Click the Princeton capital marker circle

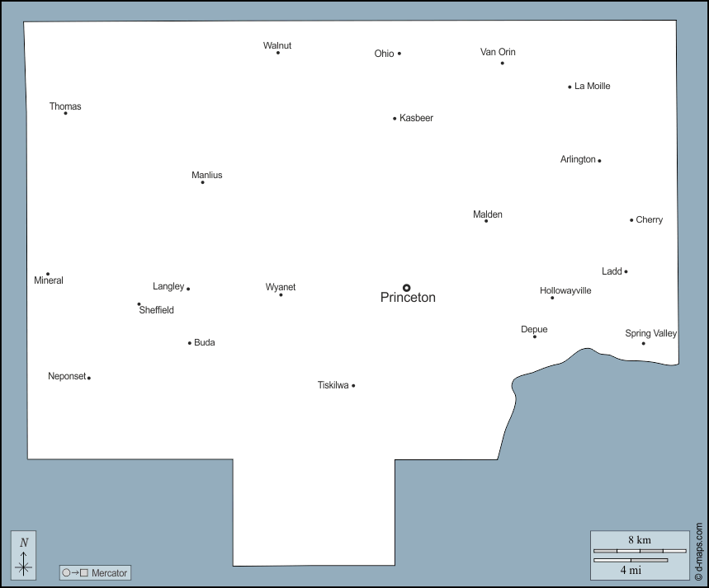406,288
